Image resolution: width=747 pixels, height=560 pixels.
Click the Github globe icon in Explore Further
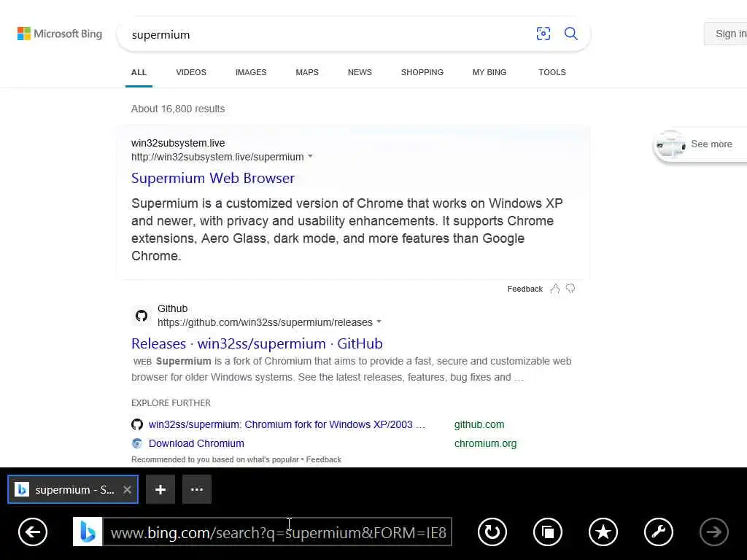coord(137,424)
